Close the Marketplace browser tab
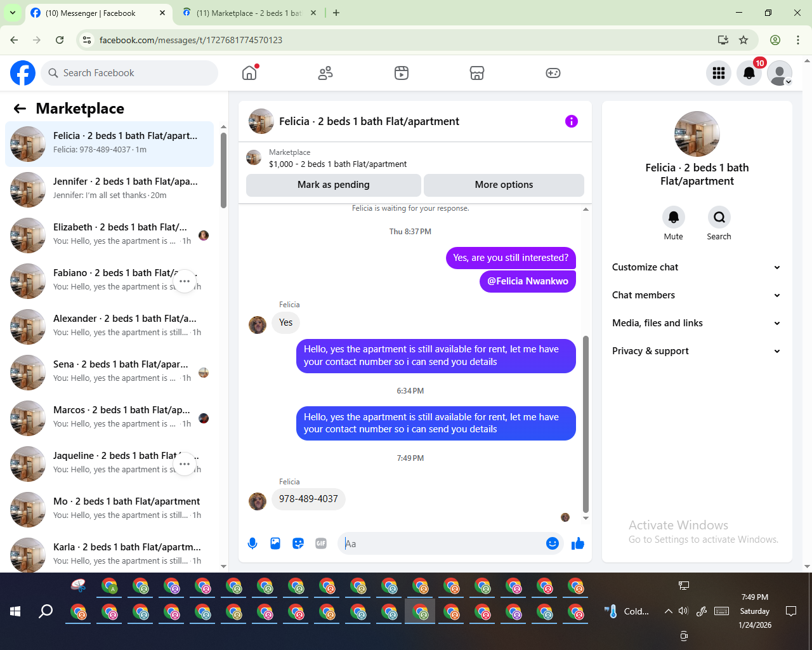This screenshot has width=812, height=650. [x=313, y=13]
